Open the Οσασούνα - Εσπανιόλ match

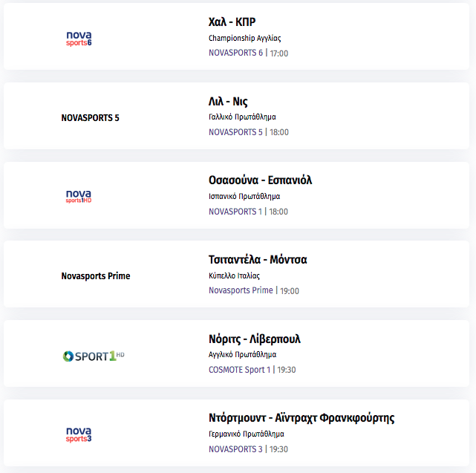(260, 180)
